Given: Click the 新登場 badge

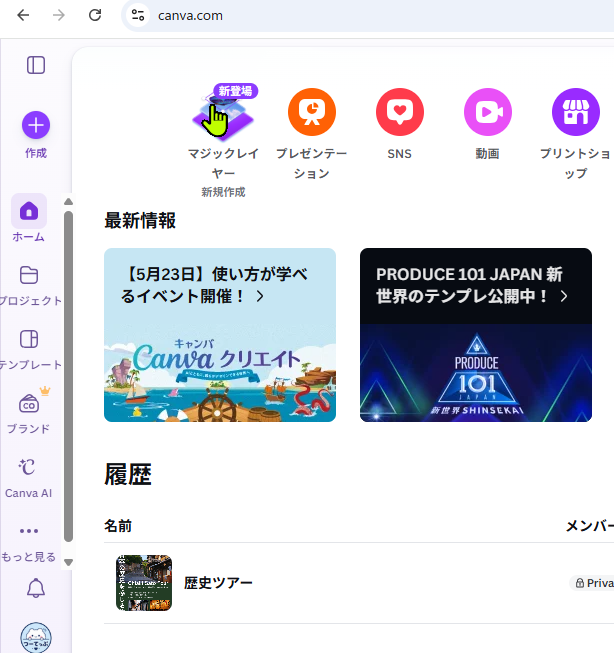Looking at the screenshot, I should tap(235, 91).
